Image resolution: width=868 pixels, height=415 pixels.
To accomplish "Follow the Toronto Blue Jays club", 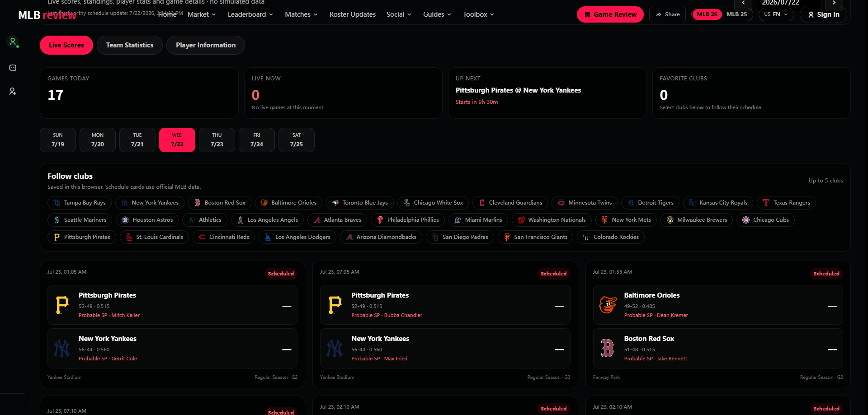I will click(x=360, y=203).
